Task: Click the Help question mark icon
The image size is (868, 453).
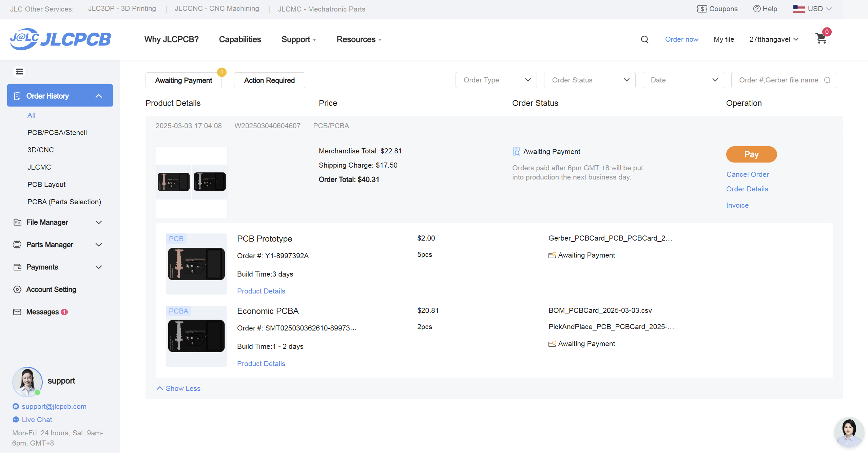Action: pyautogui.click(x=756, y=9)
